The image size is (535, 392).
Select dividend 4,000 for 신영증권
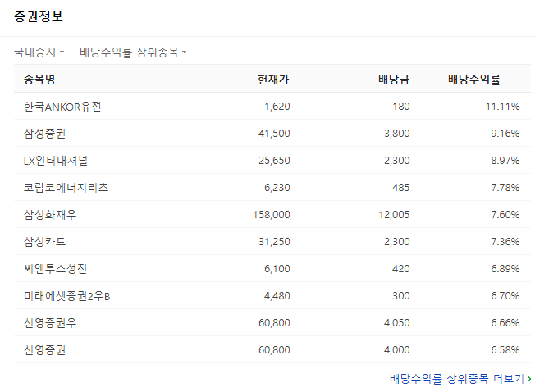[x=397, y=349]
